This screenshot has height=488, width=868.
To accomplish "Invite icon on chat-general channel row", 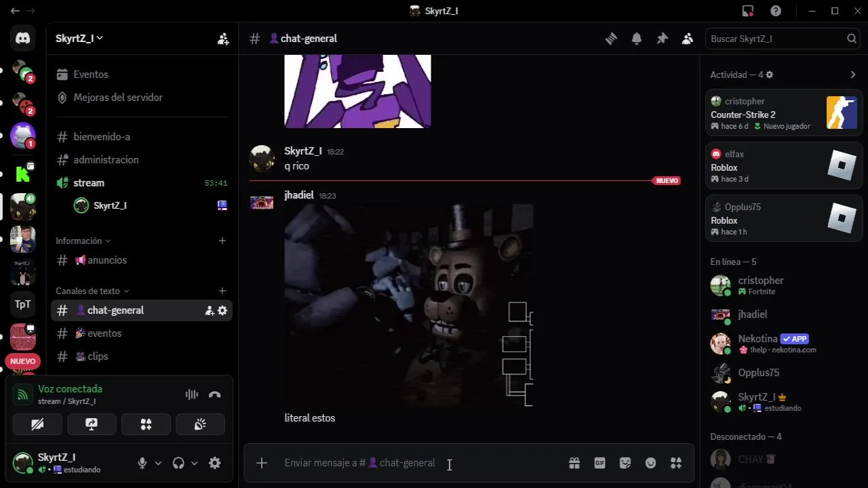I will [x=210, y=310].
